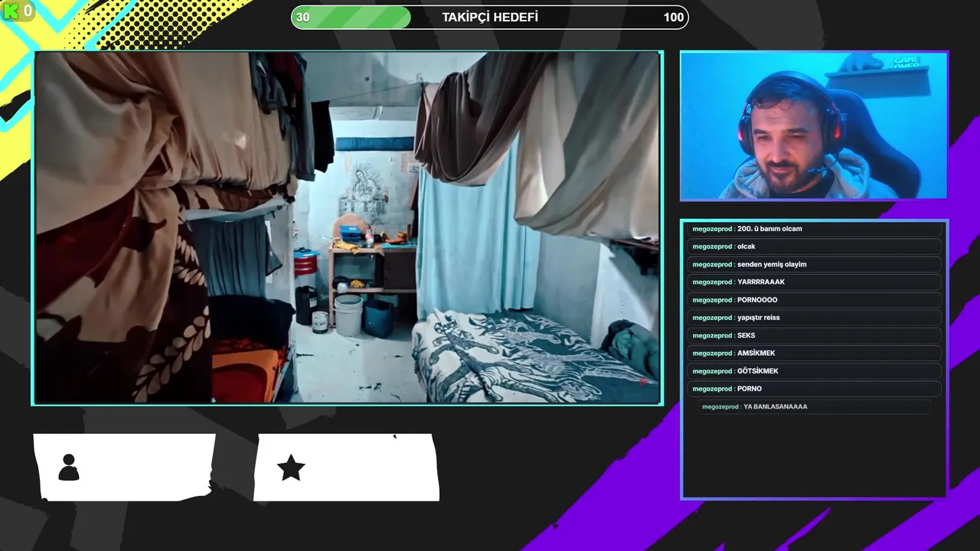This screenshot has width=980, height=551.
Task: Open the room video feed panel
Action: pos(347,228)
